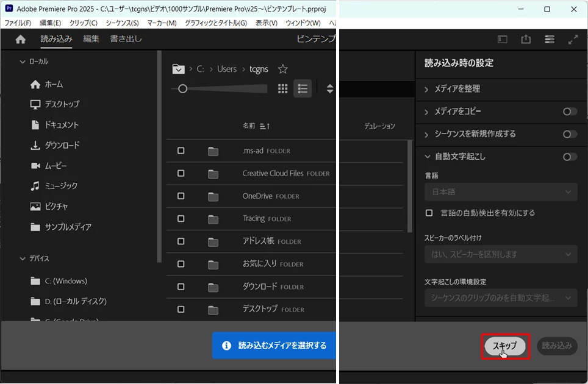Check the Creative Cloud Files checkbox
Viewport: 588px width, 384px height.
(x=181, y=174)
